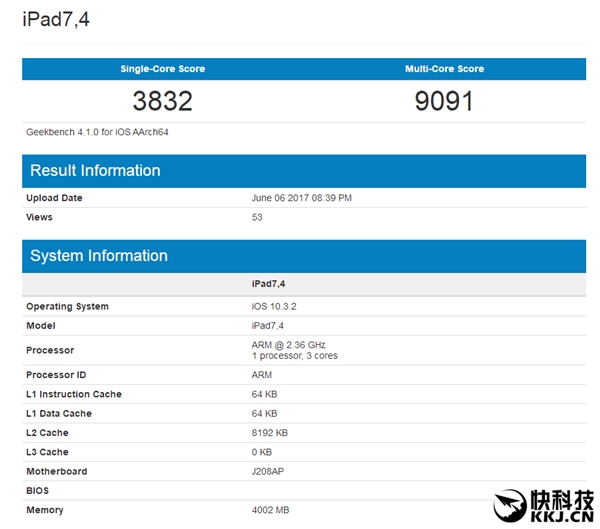Click the Memory value 4002 MB
The height and width of the screenshot is (529, 600).
[x=273, y=510]
